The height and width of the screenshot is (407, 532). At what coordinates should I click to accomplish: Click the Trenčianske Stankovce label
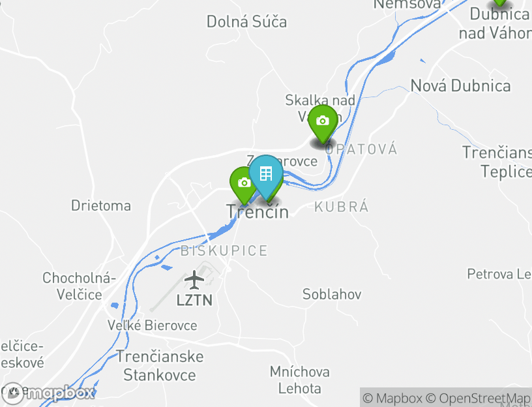(160, 366)
